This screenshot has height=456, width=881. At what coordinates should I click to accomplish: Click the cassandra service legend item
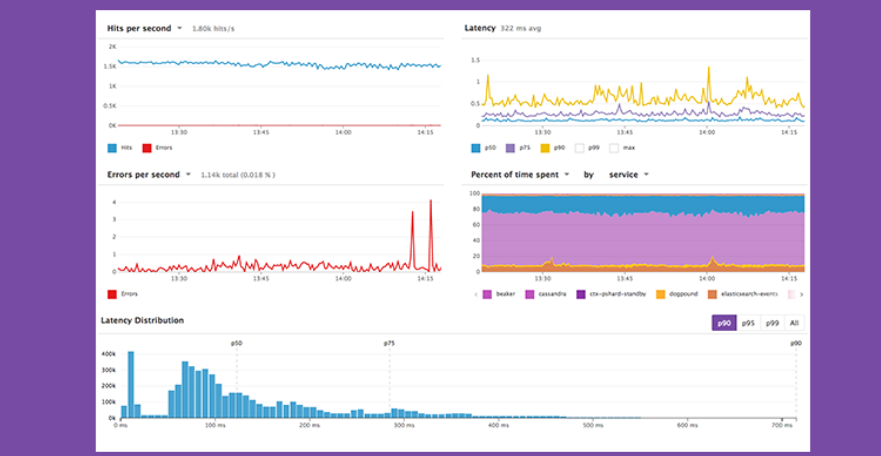(x=529, y=295)
